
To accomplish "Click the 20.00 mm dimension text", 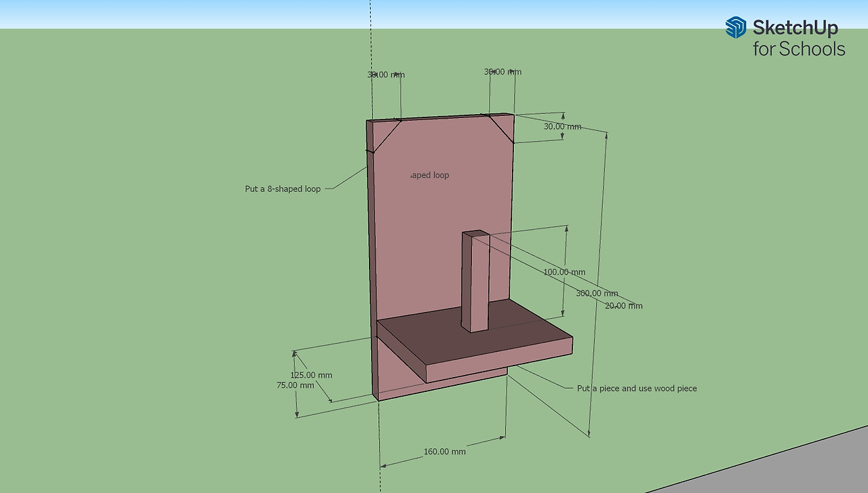I will [624, 306].
